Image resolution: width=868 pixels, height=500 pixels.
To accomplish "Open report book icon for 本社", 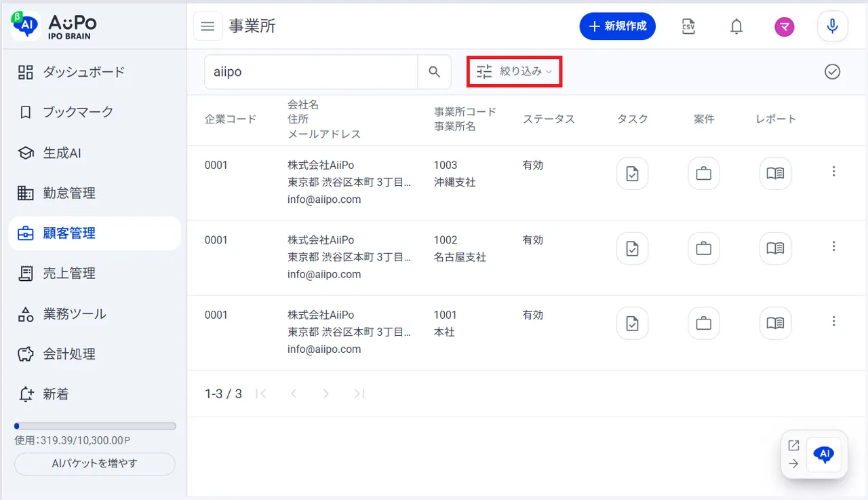I will point(775,324).
